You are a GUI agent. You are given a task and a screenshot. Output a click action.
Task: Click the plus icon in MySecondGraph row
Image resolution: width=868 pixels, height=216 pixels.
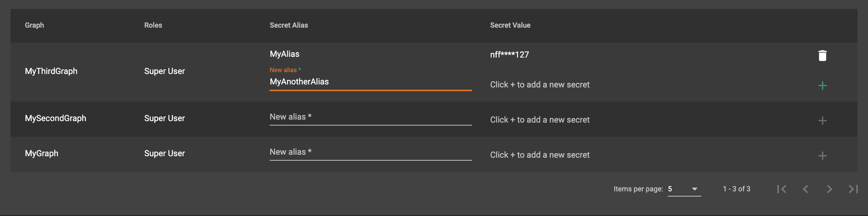click(x=822, y=121)
